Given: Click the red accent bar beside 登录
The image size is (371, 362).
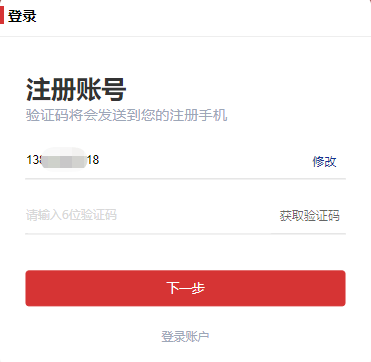Looking at the screenshot, I should click(2, 16).
